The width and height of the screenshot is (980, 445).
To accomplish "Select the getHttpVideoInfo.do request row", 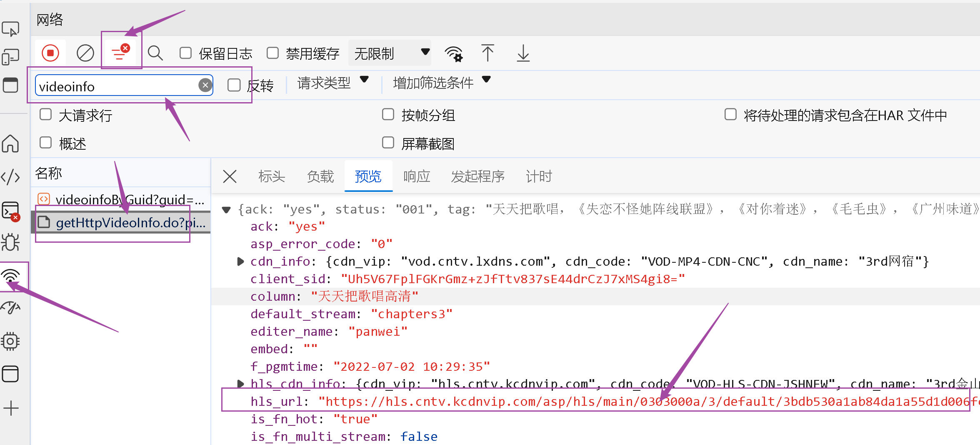I will tap(121, 222).
